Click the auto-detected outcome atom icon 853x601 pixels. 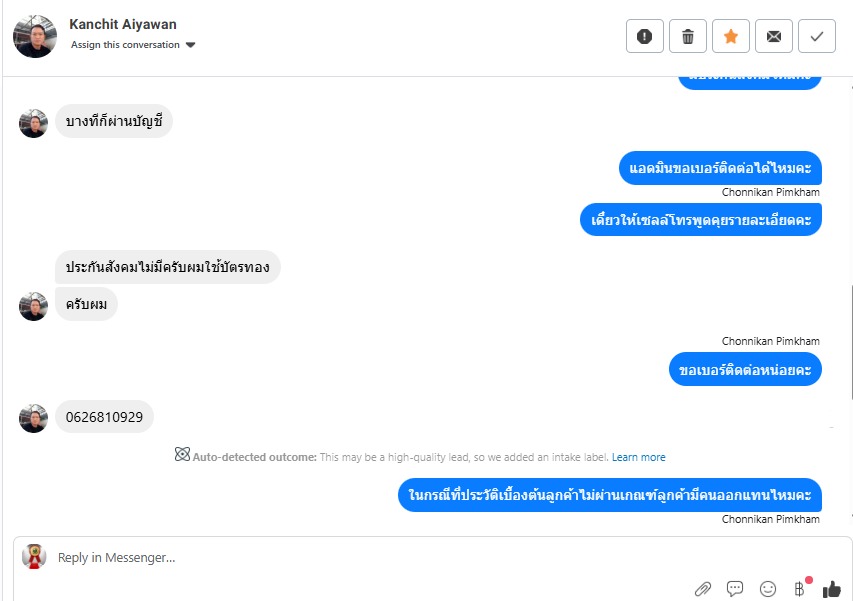[x=182, y=454]
